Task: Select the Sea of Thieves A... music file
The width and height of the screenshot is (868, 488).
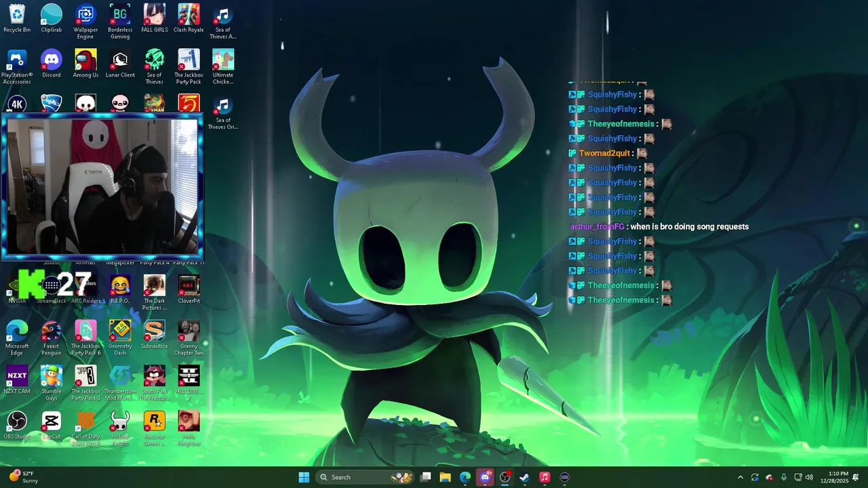Action: coord(223,22)
